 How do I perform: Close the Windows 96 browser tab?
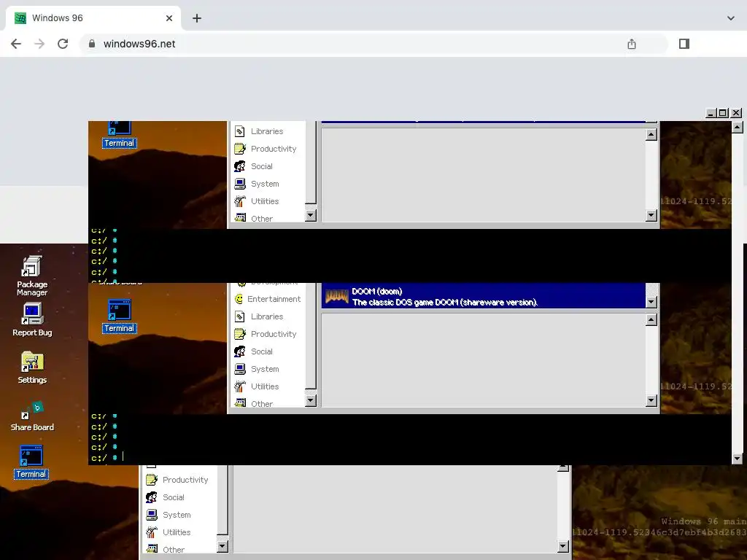pos(169,18)
